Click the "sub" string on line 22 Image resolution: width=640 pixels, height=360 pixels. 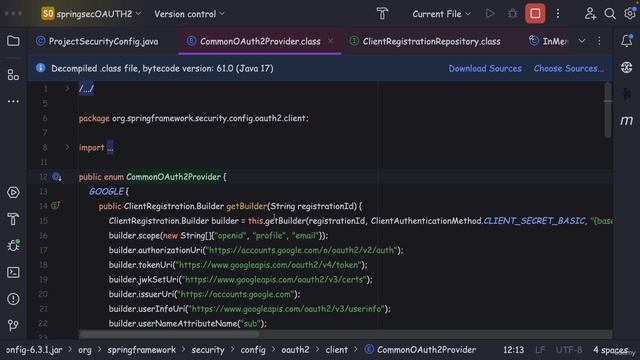[250, 324]
